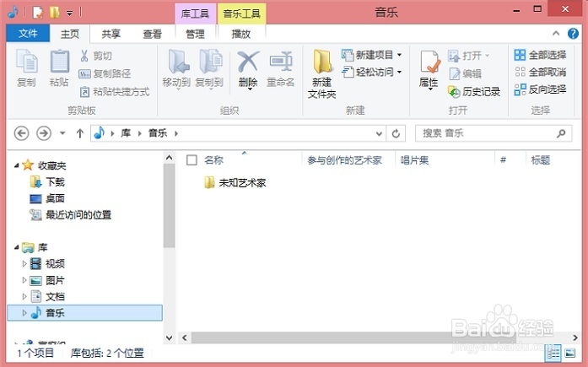Expand the Pictures (图片) library
The image size is (588, 367).
point(24,280)
